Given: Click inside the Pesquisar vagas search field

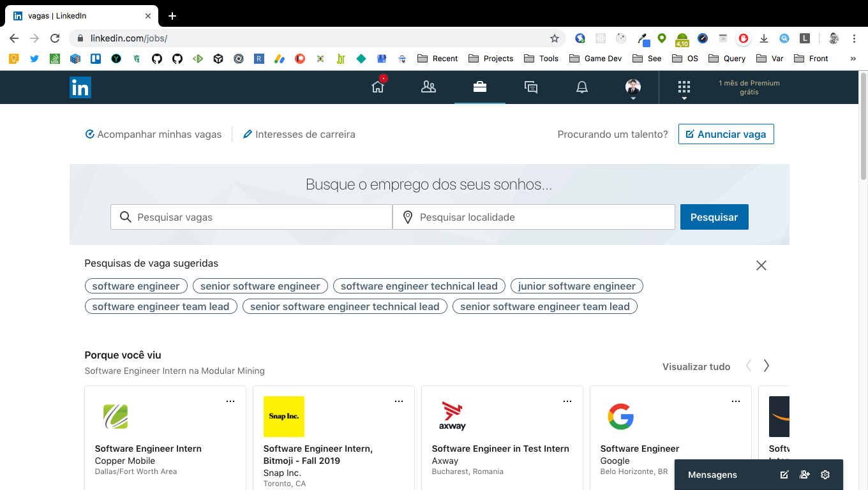Looking at the screenshot, I should click(x=251, y=217).
